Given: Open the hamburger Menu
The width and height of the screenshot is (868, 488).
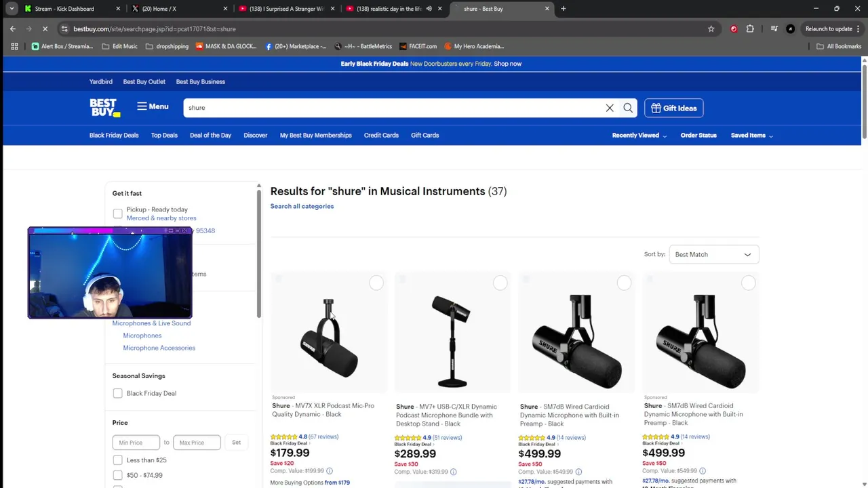Looking at the screenshot, I should point(153,106).
